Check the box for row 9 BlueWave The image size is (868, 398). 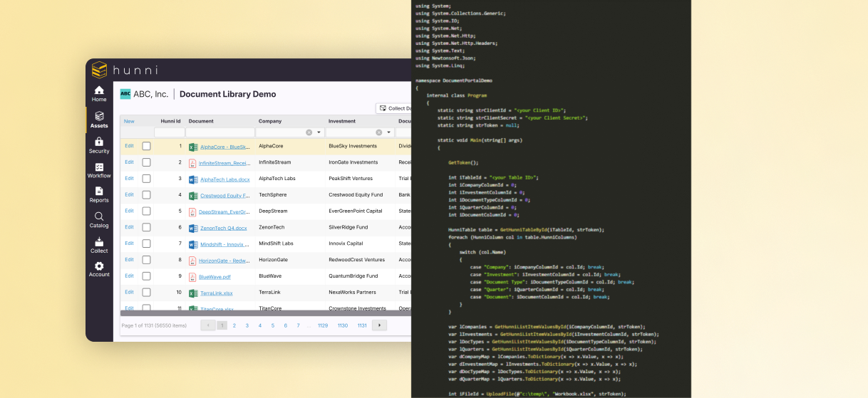click(x=146, y=276)
